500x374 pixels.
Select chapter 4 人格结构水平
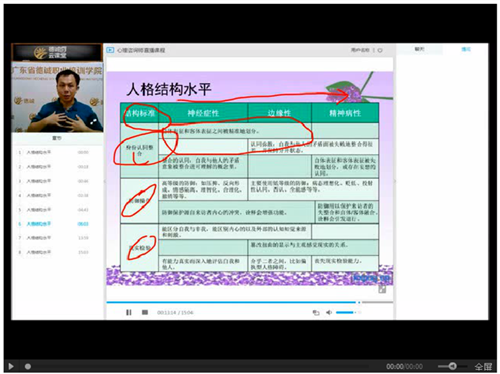click(53, 195)
